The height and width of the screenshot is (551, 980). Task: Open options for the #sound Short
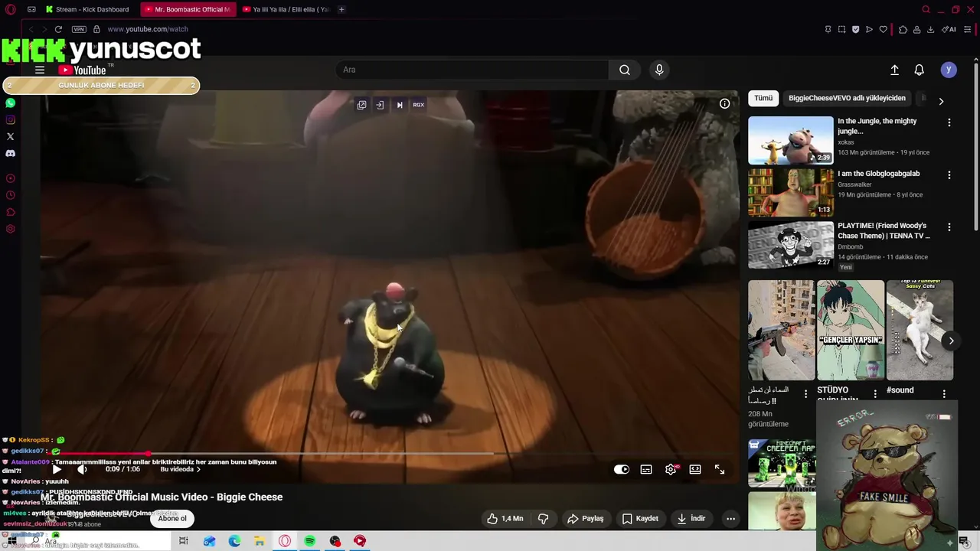point(944,393)
